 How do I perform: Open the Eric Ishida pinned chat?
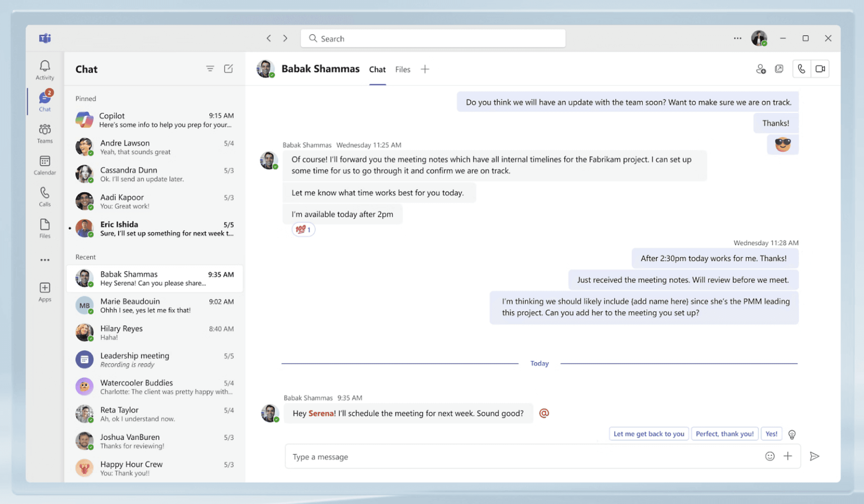[154, 229]
